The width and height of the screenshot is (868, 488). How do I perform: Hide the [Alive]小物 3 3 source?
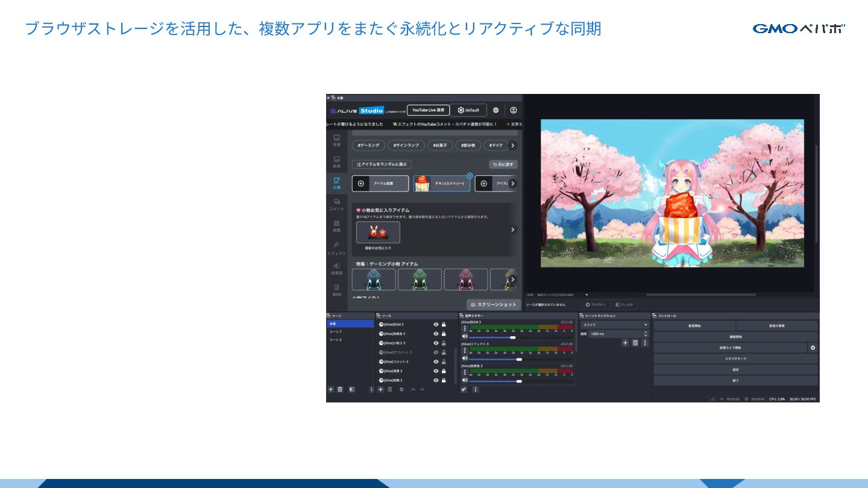pyautogui.click(x=436, y=343)
